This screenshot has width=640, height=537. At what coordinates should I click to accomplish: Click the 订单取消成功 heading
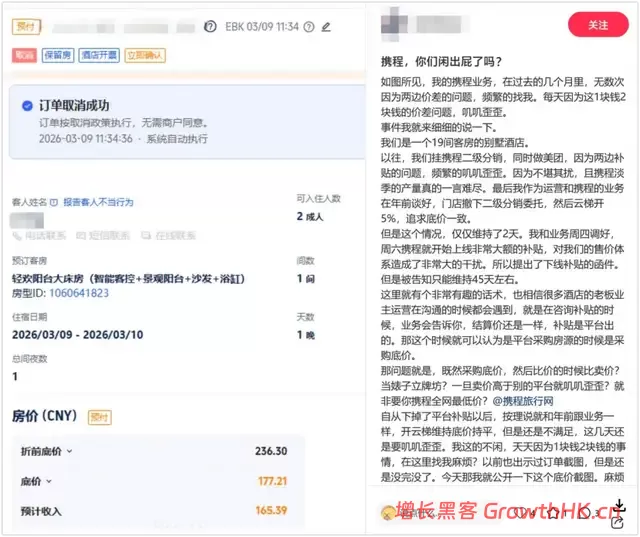point(74,106)
